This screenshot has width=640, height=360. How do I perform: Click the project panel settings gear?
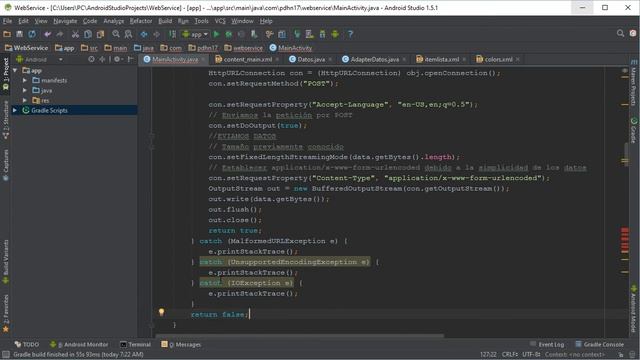coord(118,60)
